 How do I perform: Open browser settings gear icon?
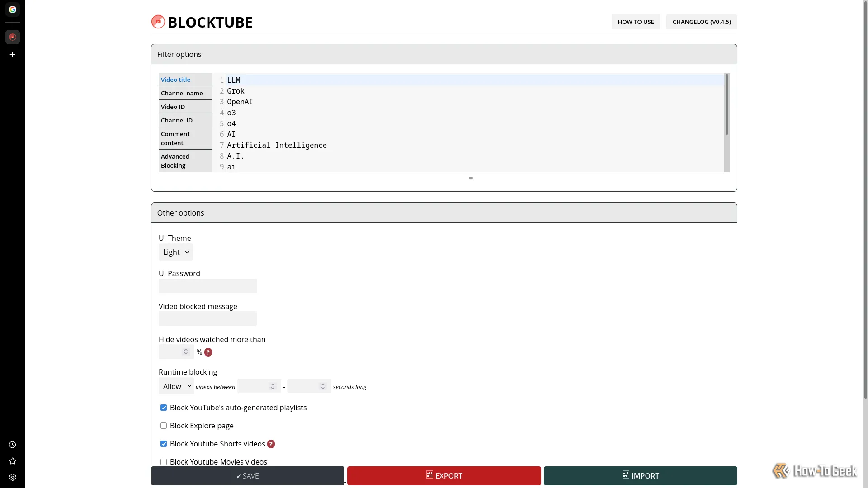(x=13, y=477)
